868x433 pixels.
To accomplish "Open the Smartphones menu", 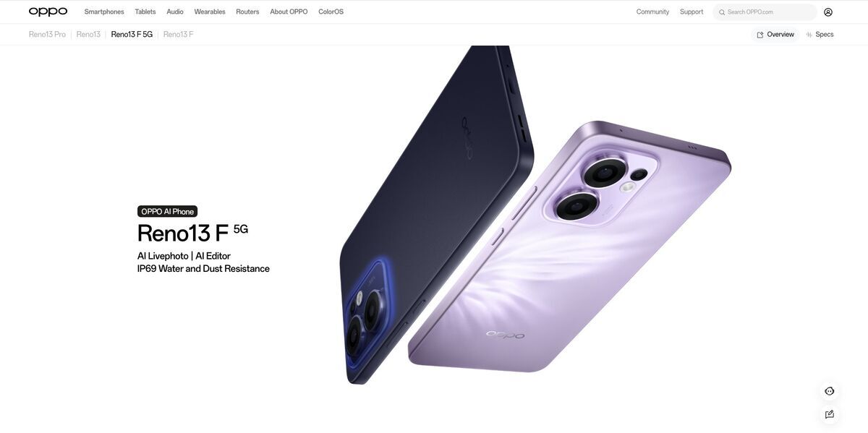I will (x=104, y=12).
